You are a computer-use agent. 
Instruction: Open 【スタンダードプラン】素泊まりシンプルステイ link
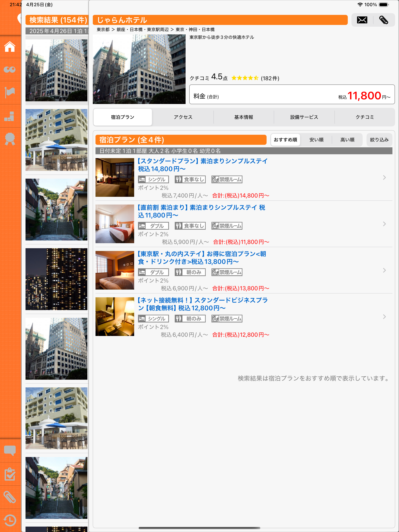pos(203,165)
